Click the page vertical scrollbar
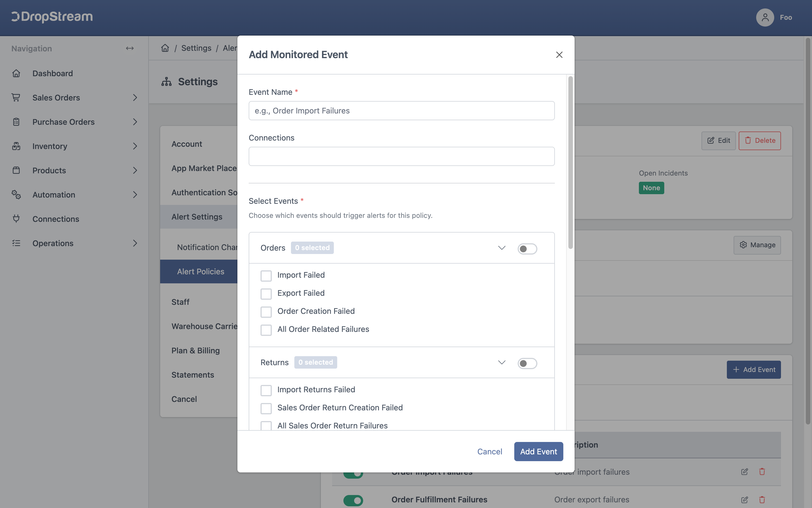The image size is (812, 508). (808, 231)
